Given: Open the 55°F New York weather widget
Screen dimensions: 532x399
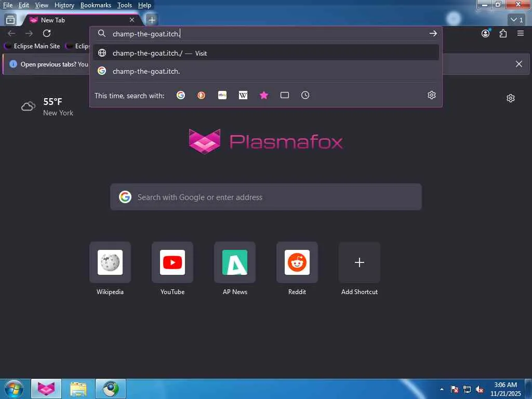Looking at the screenshot, I should [x=47, y=107].
